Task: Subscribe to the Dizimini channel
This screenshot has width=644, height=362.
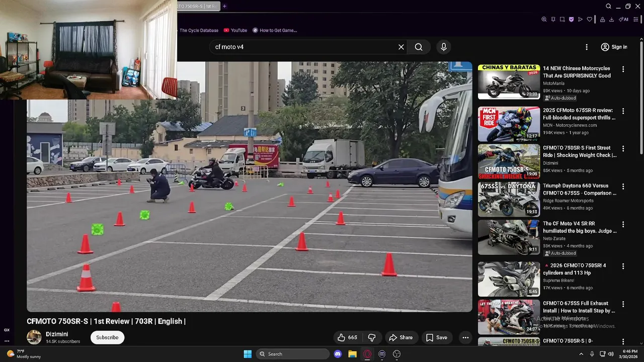Action: pyautogui.click(x=107, y=337)
